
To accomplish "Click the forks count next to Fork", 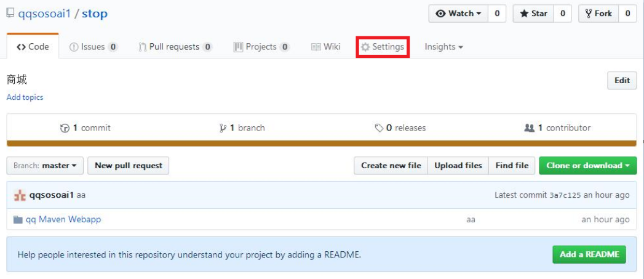I will coord(627,14).
